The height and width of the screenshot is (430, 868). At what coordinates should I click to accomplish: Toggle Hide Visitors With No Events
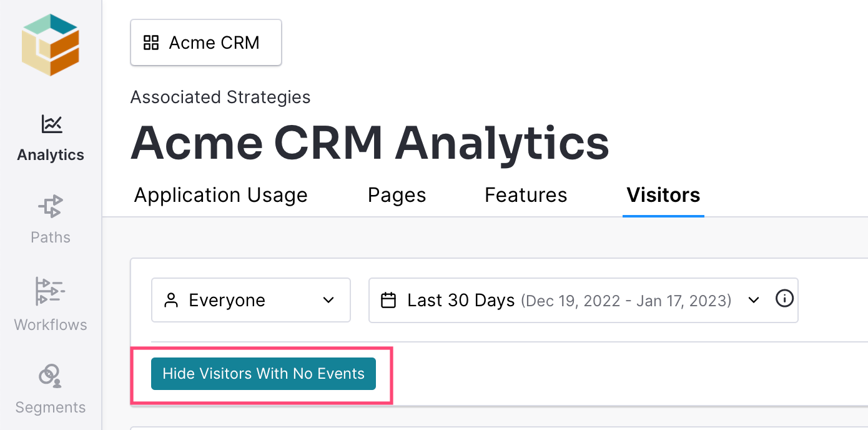tap(264, 374)
